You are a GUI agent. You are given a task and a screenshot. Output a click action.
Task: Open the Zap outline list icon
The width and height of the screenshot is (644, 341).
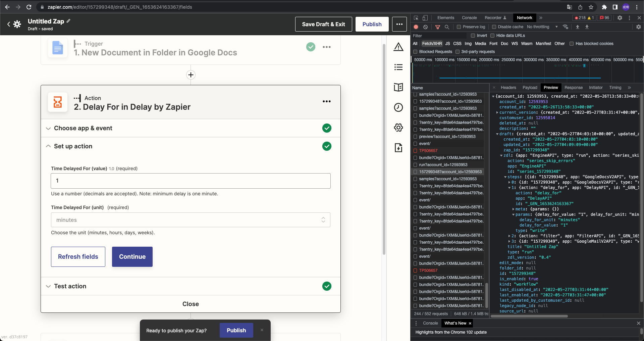point(398,67)
